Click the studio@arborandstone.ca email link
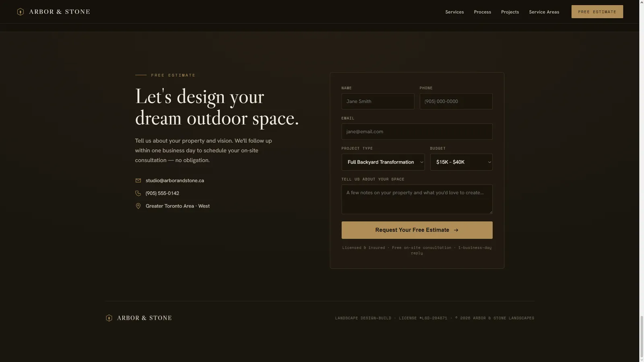Viewport: 644px width, 362px height. (175, 181)
